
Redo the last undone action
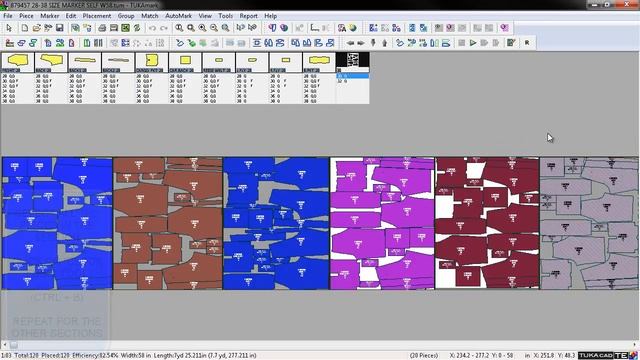[x=164, y=28]
